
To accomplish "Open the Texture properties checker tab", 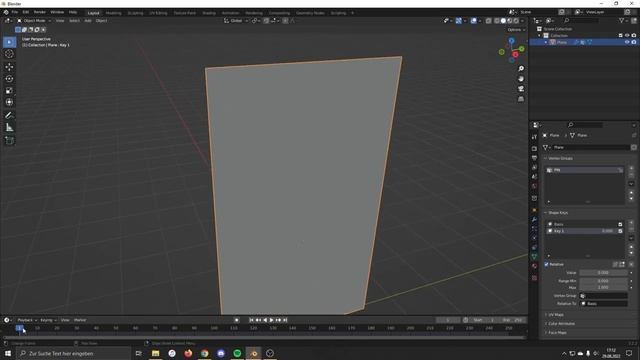I will [x=534, y=278].
